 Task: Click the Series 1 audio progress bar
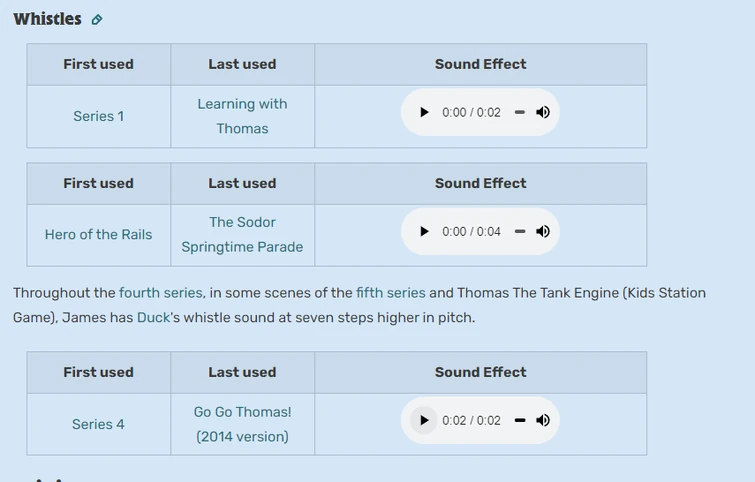(x=519, y=113)
